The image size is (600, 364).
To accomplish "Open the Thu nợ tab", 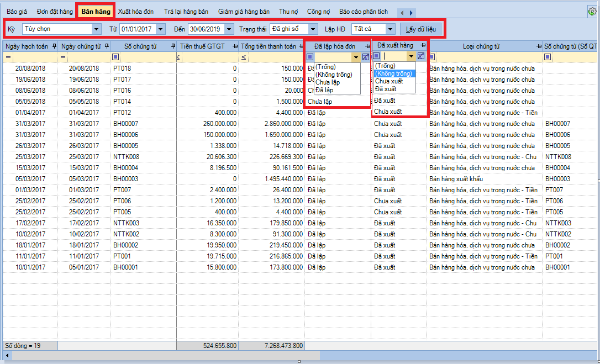I will (288, 12).
